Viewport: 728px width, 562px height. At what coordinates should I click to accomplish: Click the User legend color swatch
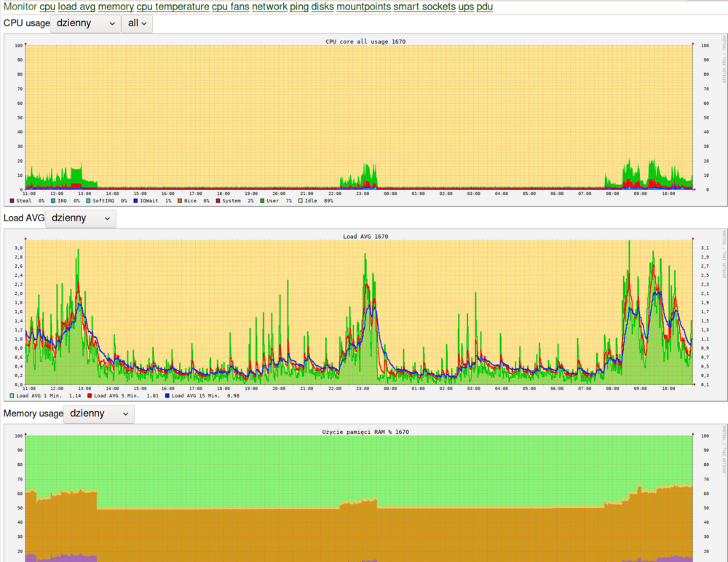262,201
